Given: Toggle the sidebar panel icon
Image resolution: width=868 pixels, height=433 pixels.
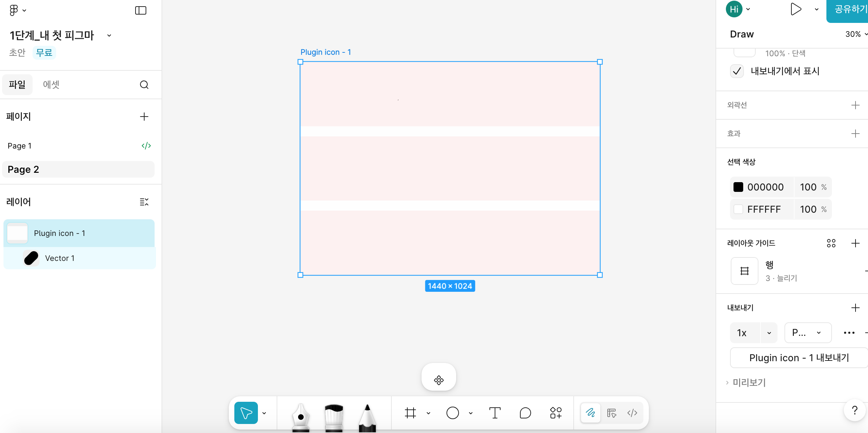Looking at the screenshot, I should click(141, 10).
